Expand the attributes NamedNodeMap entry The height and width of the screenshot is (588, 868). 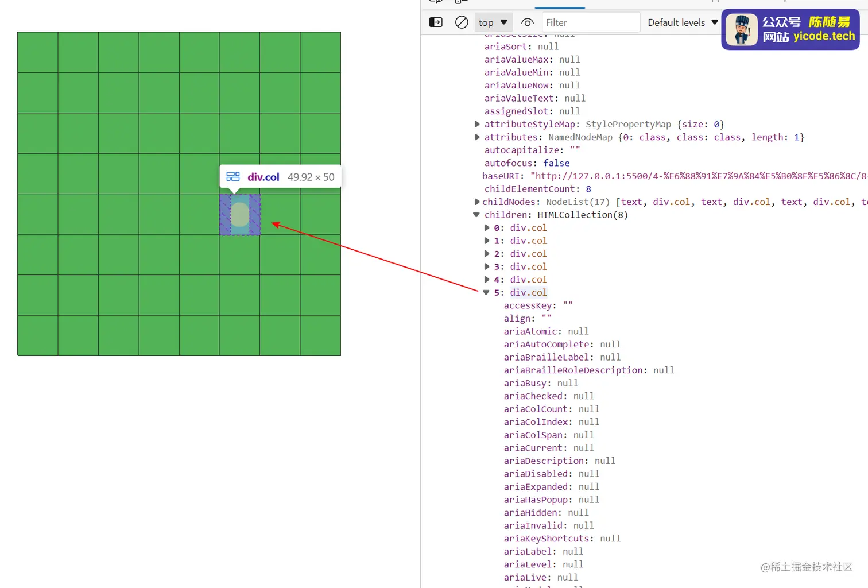pos(477,137)
